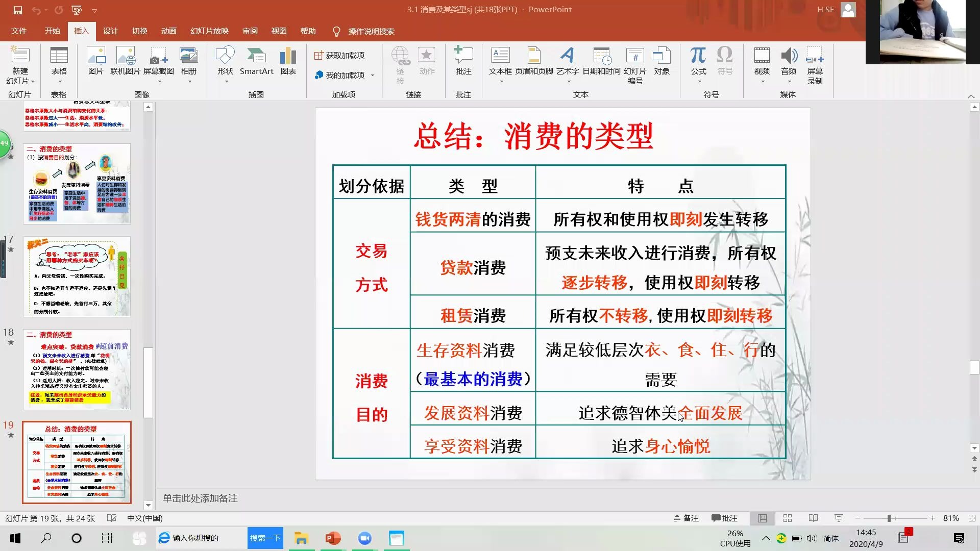Open the WordArt dropdown arrow
Viewport: 980px width, 551px height.
568,82
